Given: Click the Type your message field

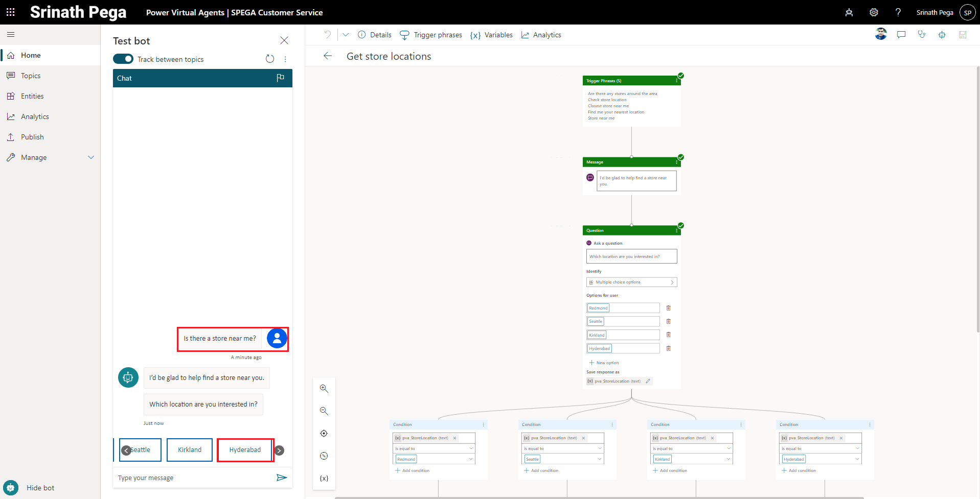Looking at the screenshot, I should (x=194, y=478).
